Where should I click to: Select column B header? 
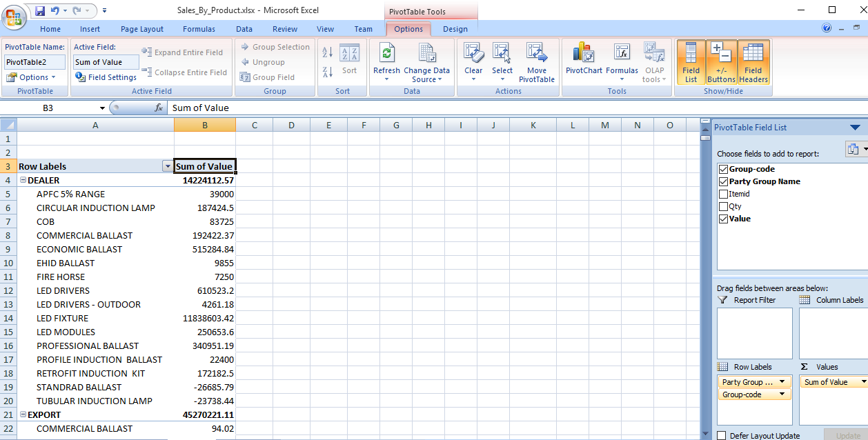pos(205,125)
